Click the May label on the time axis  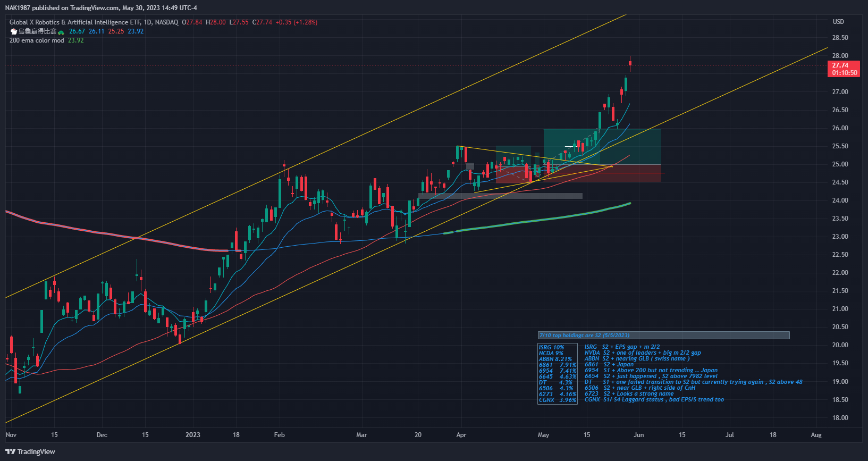543,435
